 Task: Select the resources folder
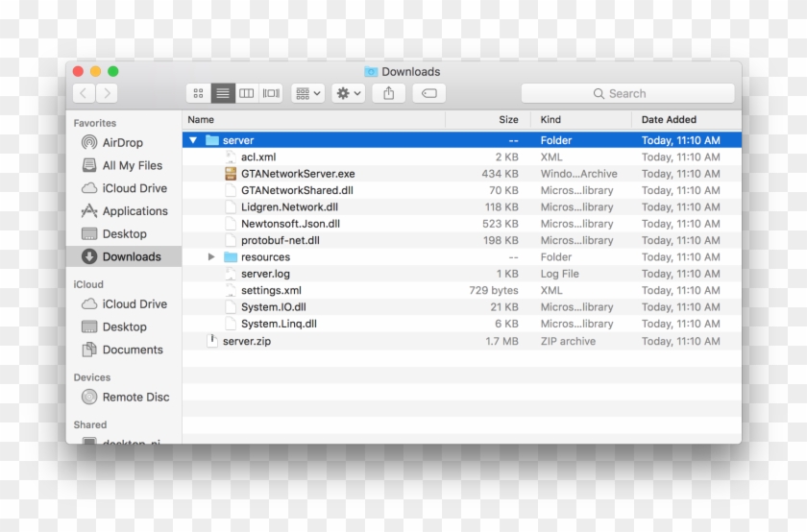coord(462,256)
